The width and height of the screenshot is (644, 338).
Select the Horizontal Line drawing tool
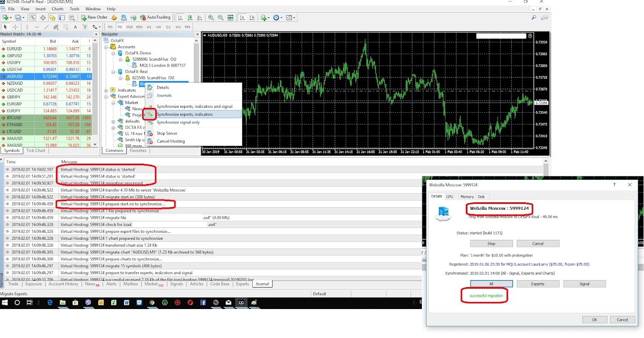pyautogui.click(x=37, y=27)
